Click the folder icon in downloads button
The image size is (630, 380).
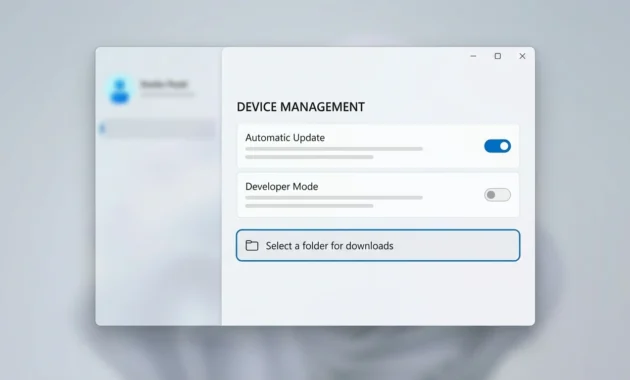[252, 245]
